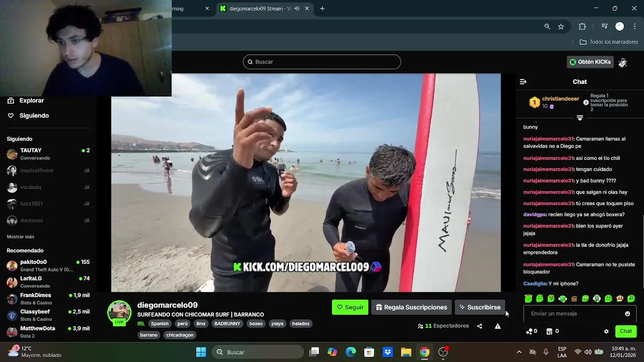Open Chrome three-dot menu

(x=634, y=27)
